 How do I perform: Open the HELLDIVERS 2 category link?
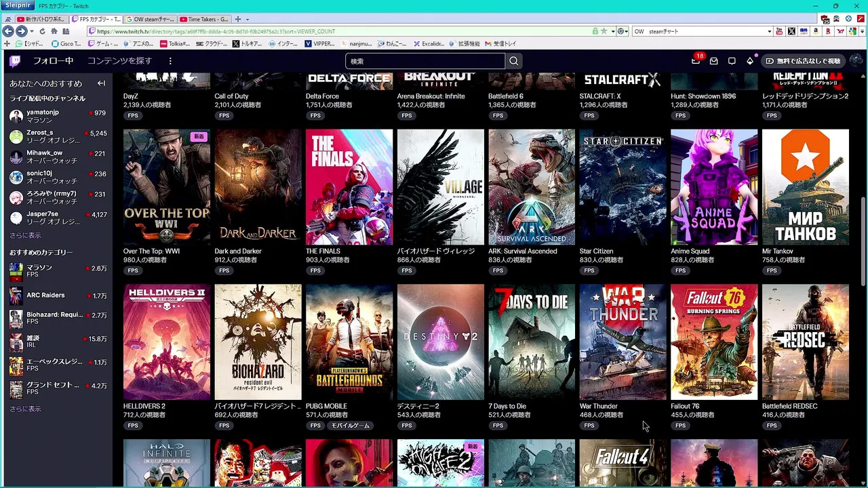click(x=144, y=406)
